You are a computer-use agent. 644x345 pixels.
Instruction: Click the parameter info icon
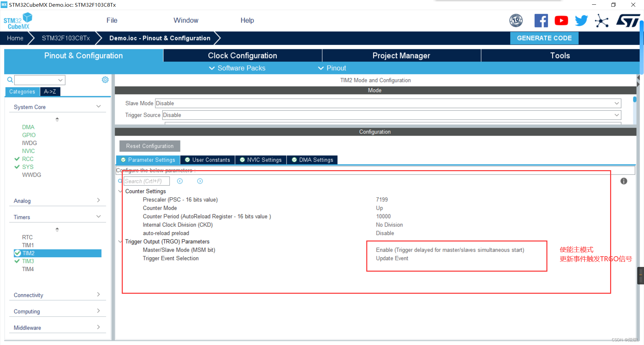tap(624, 181)
